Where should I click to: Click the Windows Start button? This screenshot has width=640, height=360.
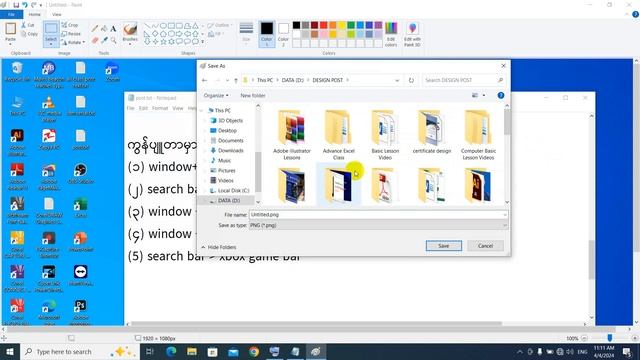point(9,351)
